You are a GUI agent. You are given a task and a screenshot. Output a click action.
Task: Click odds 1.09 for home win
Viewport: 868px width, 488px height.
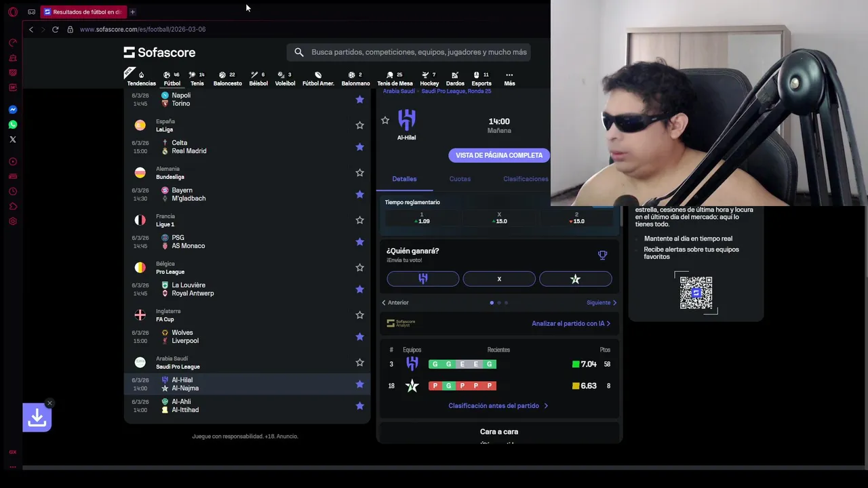422,218
